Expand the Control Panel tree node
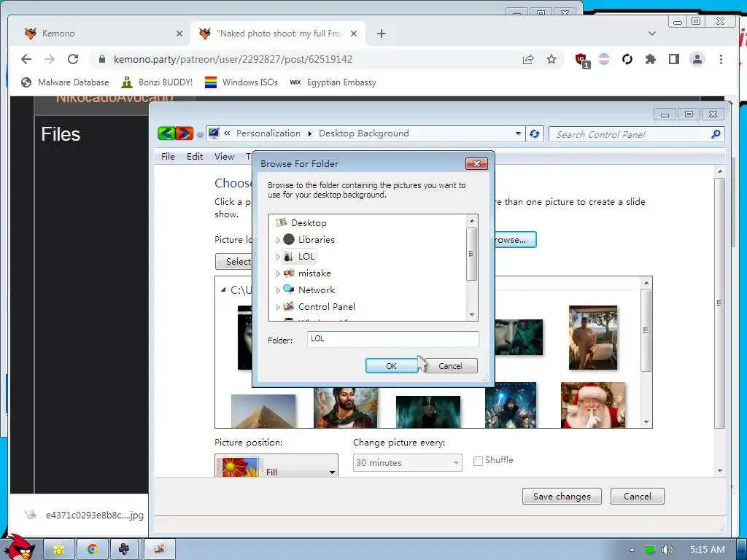747x560 pixels. 278,307
